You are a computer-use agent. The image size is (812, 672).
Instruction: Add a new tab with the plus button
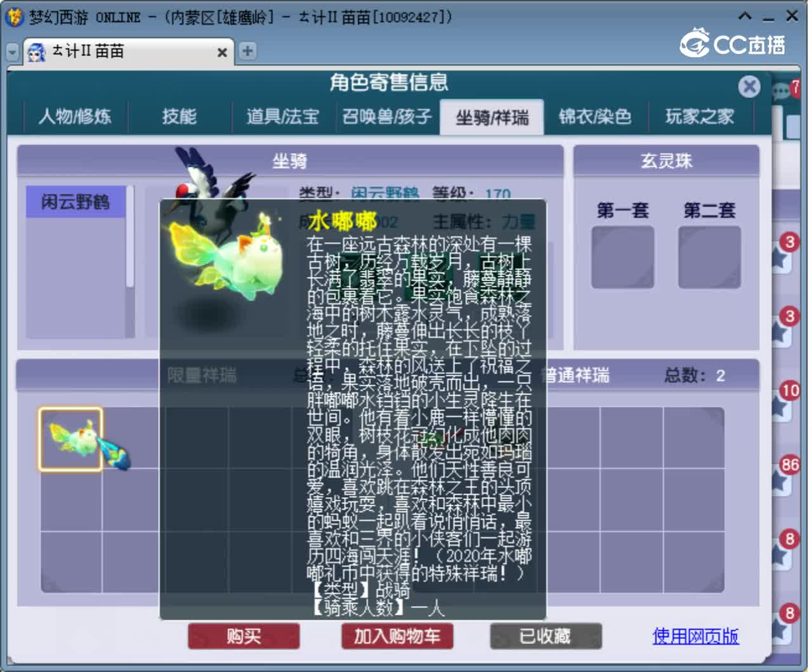[x=247, y=51]
